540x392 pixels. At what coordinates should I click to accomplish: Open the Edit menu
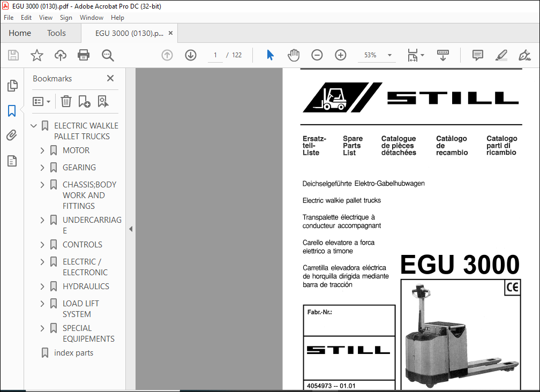26,18
